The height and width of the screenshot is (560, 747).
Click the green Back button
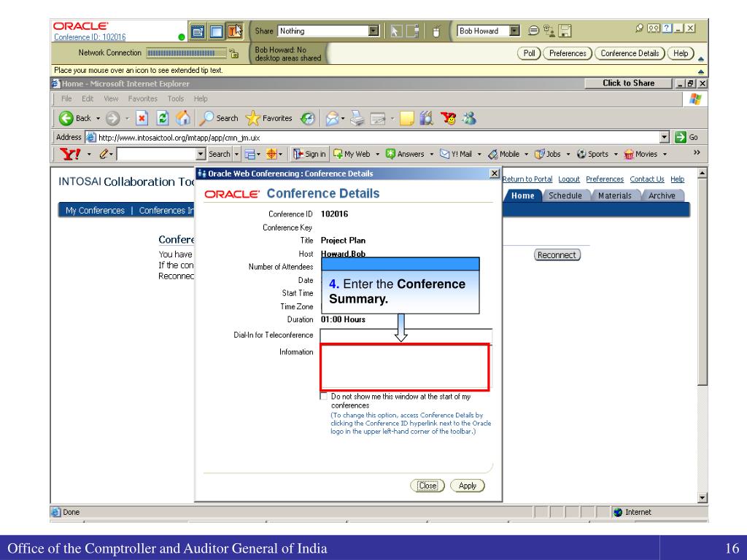75,118
